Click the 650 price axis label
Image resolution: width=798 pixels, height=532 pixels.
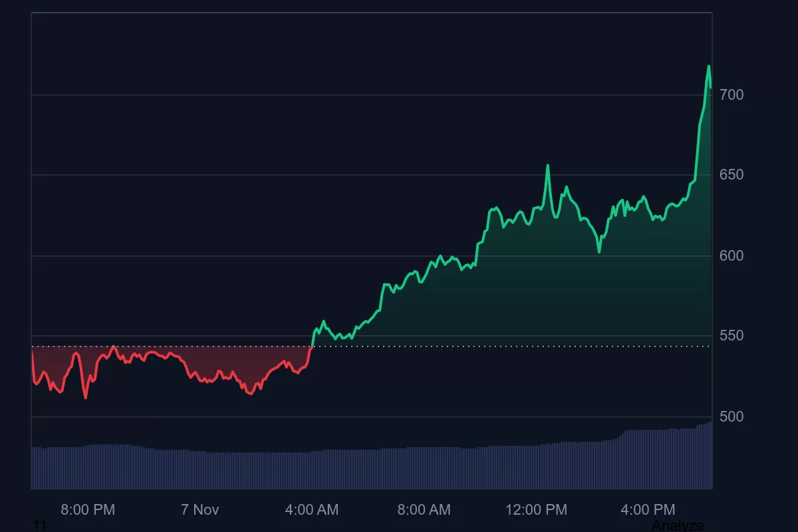[x=731, y=175]
